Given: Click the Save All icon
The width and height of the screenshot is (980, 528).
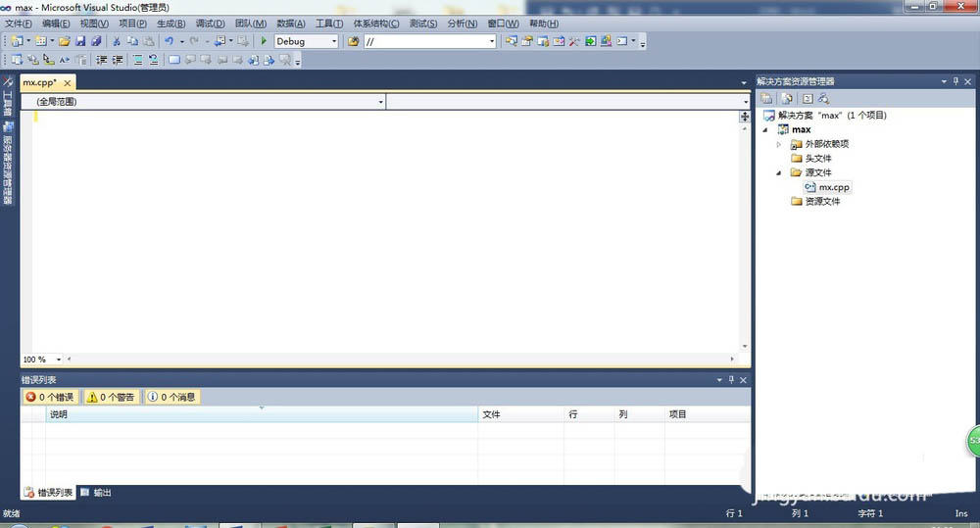Looking at the screenshot, I should (x=96, y=41).
